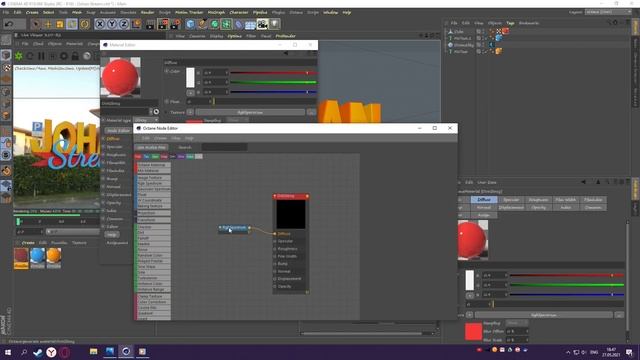Screen dimensions: 640x360
Task: Click the clay sphere icon in Live Viewer
Action: tap(87, 56)
